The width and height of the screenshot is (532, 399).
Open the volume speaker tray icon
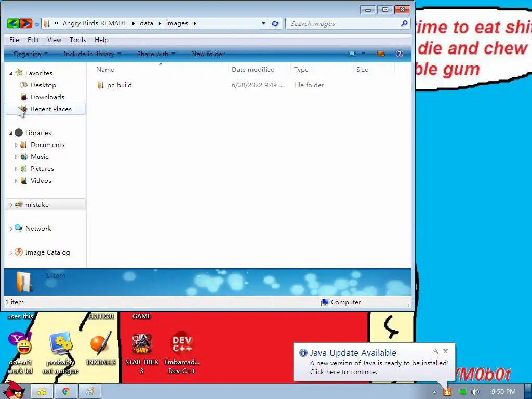[475, 392]
